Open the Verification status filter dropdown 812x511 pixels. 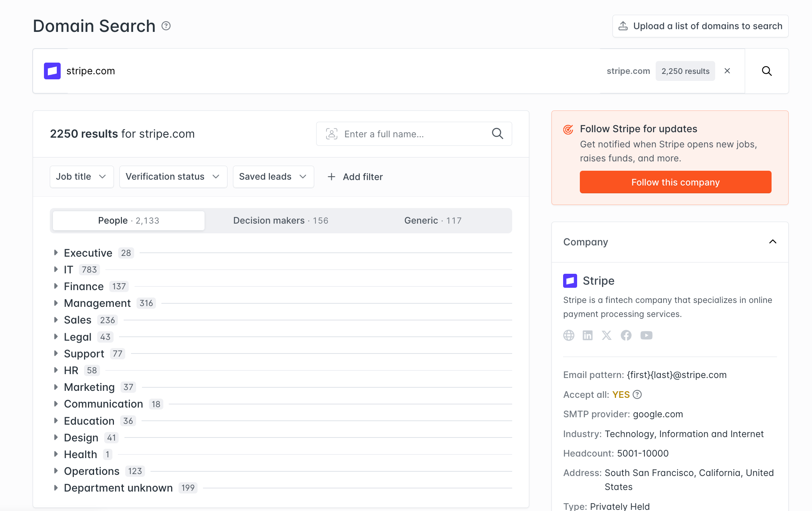(x=173, y=177)
